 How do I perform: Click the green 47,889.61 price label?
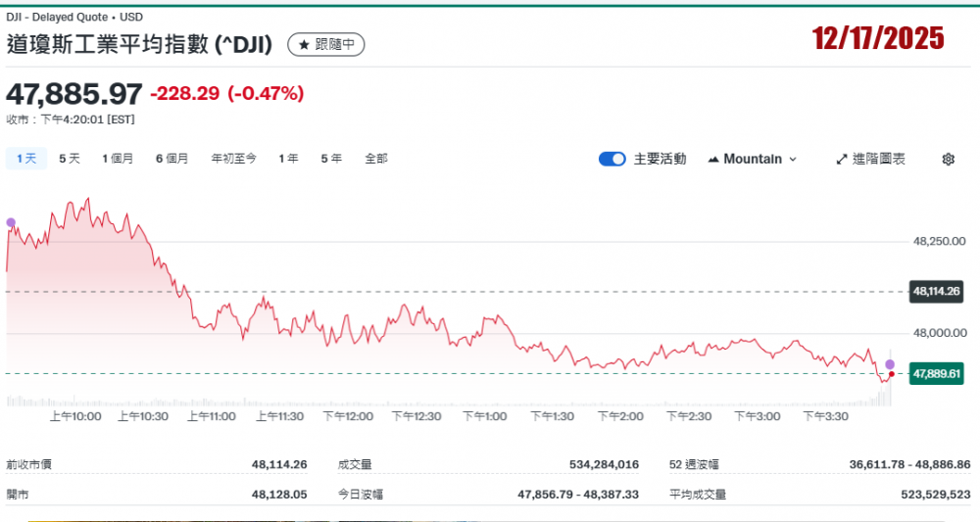(x=937, y=373)
